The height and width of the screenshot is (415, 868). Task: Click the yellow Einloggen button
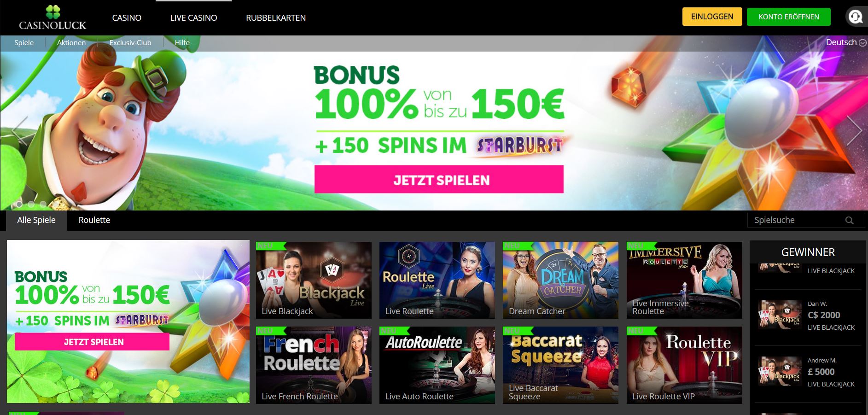click(x=712, y=17)
